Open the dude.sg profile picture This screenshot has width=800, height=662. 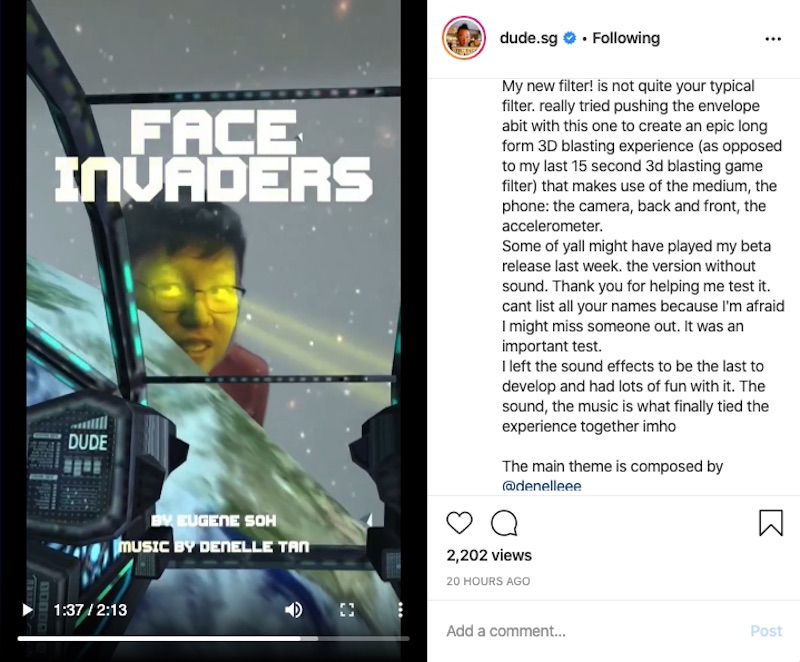[463, 38]
